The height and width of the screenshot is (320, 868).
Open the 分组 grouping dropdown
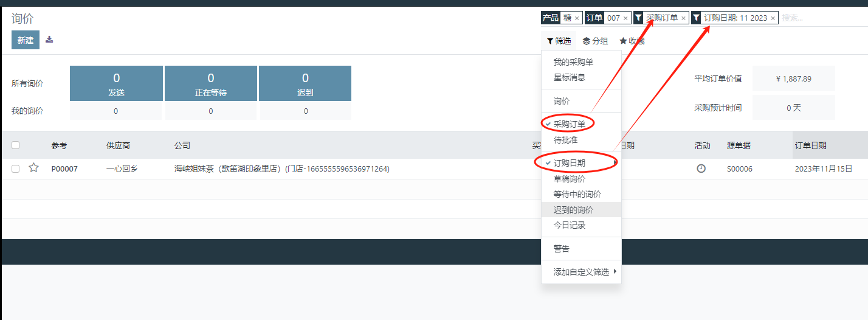[595, 41]
